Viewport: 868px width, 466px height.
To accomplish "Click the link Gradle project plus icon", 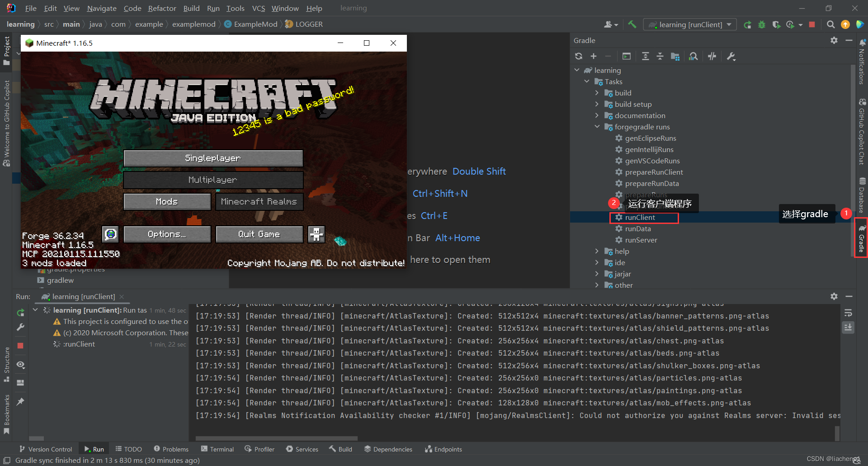I will pos(594,56).
